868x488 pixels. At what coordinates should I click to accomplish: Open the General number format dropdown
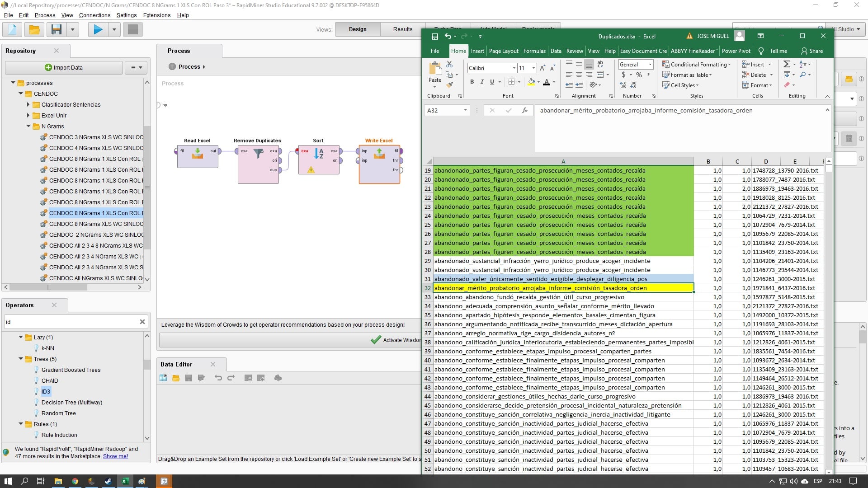click(x=650, y=65)
